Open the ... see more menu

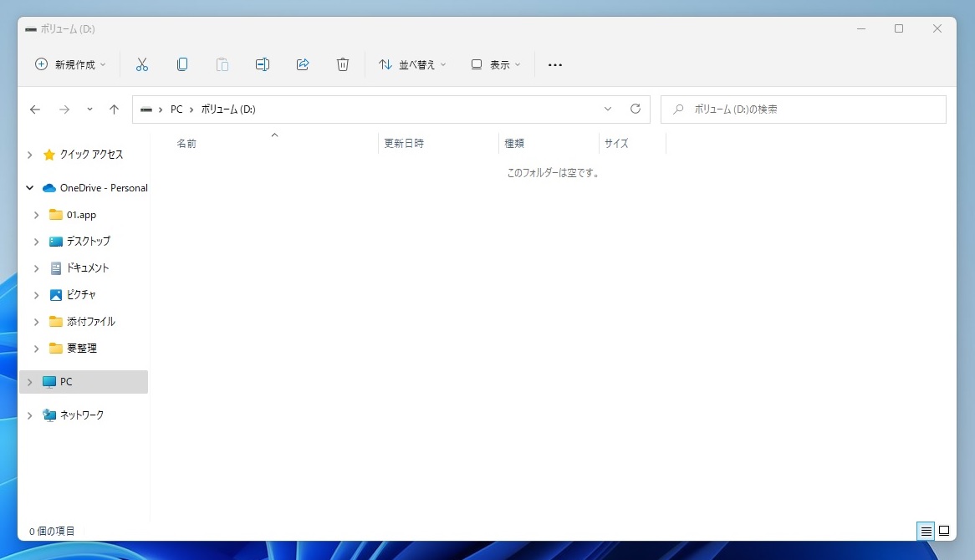pos(554,64)
